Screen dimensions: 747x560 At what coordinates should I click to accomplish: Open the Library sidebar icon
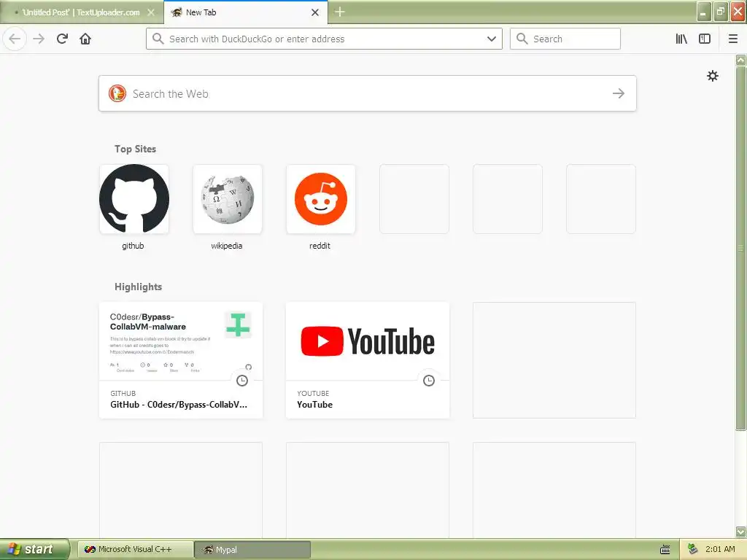pos(681,39)
